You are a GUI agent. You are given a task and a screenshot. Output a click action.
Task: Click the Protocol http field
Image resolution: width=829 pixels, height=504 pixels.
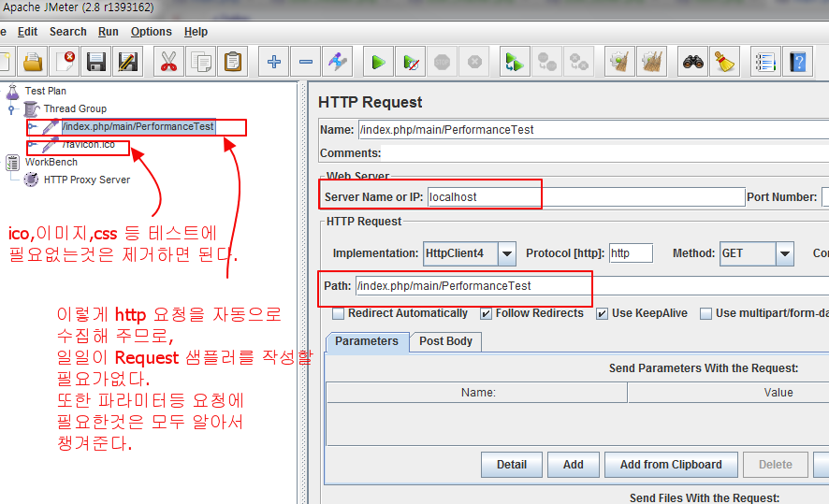631,253
